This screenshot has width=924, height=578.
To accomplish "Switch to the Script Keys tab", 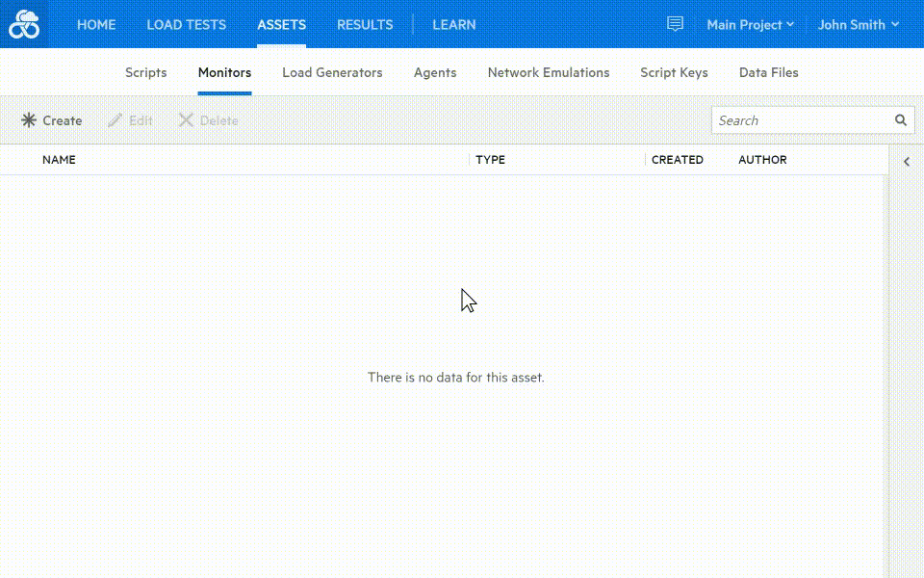I will point(674,73).
